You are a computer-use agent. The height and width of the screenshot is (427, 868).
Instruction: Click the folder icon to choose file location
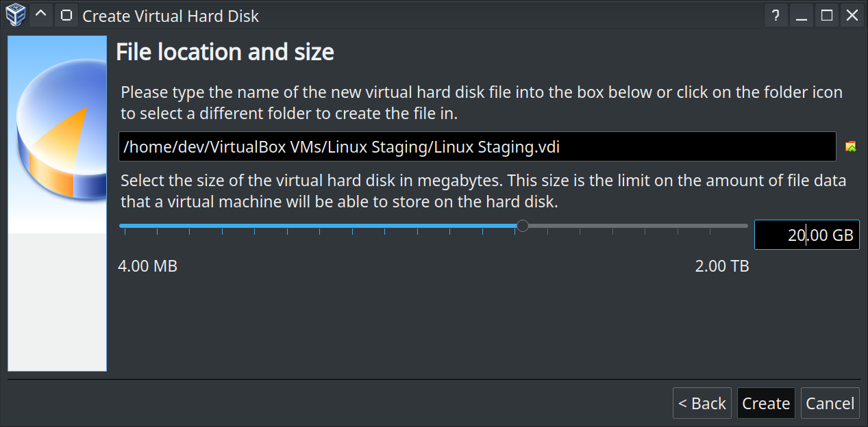(851, 146)
